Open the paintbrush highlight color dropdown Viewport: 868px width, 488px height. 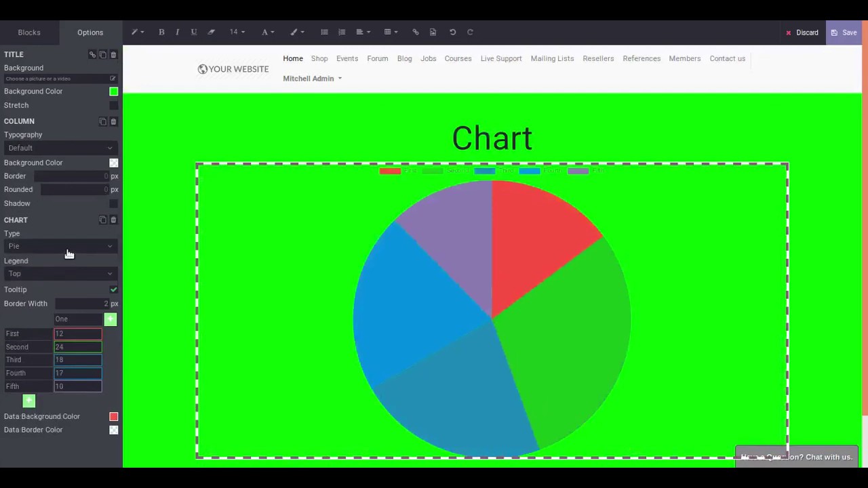coord(297,32)
